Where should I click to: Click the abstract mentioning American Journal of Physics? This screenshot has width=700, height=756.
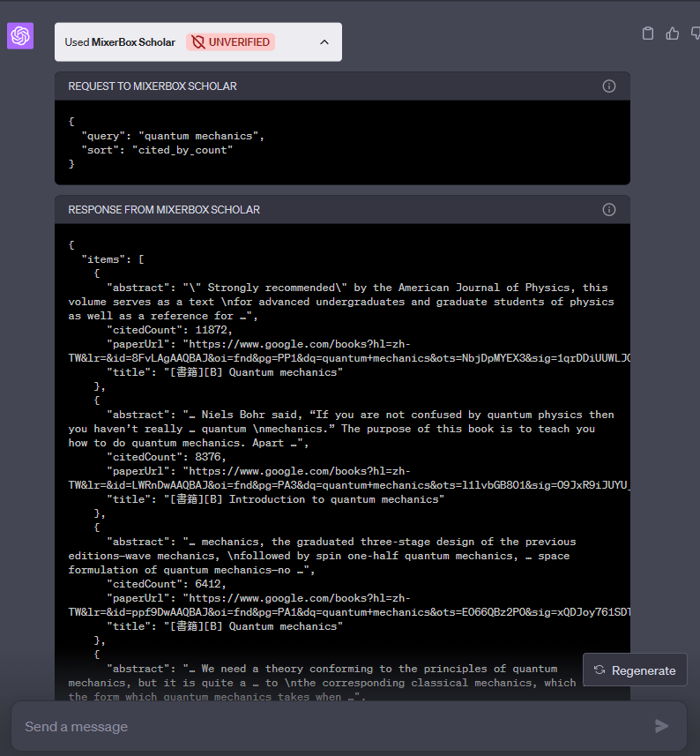341,302
